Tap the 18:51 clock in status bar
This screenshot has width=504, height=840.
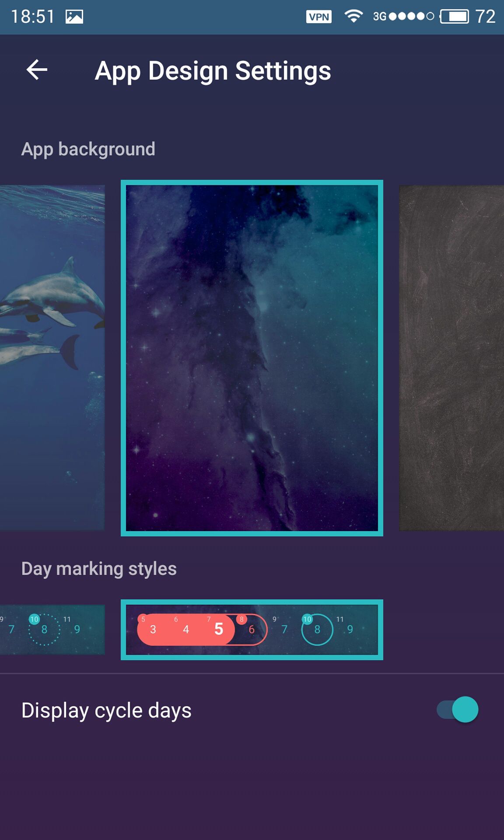coord(33,17)
